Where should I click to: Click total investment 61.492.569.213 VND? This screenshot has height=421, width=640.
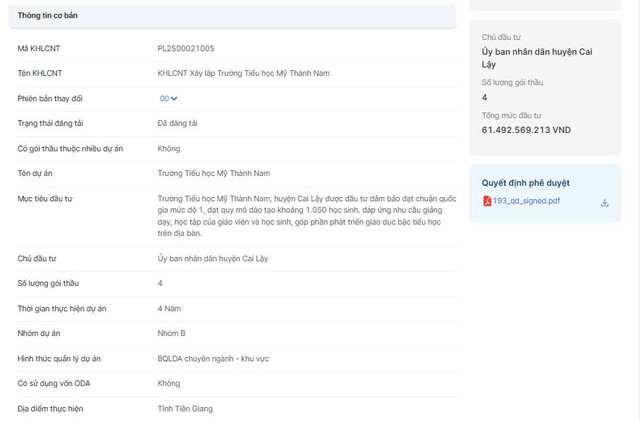(x=526, y=130)
